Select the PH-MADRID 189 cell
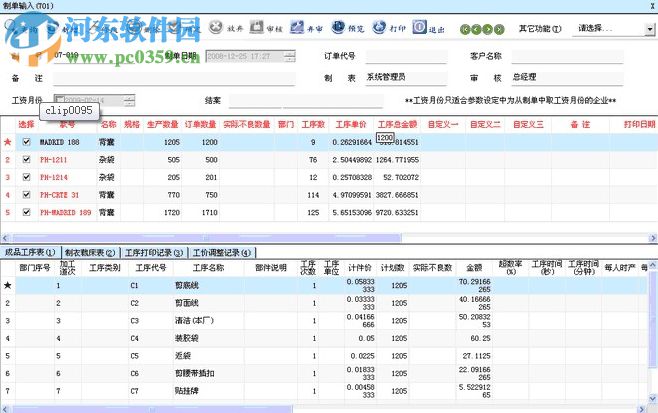 click(x=67, y=213)
